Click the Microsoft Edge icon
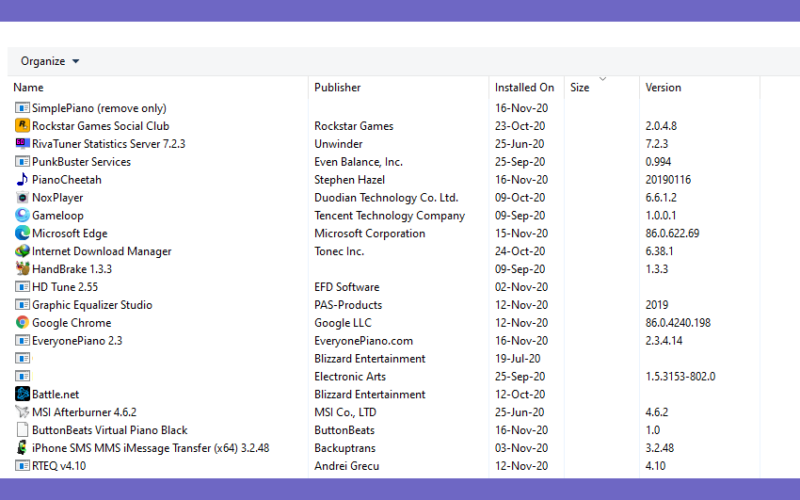 [22, 233]
